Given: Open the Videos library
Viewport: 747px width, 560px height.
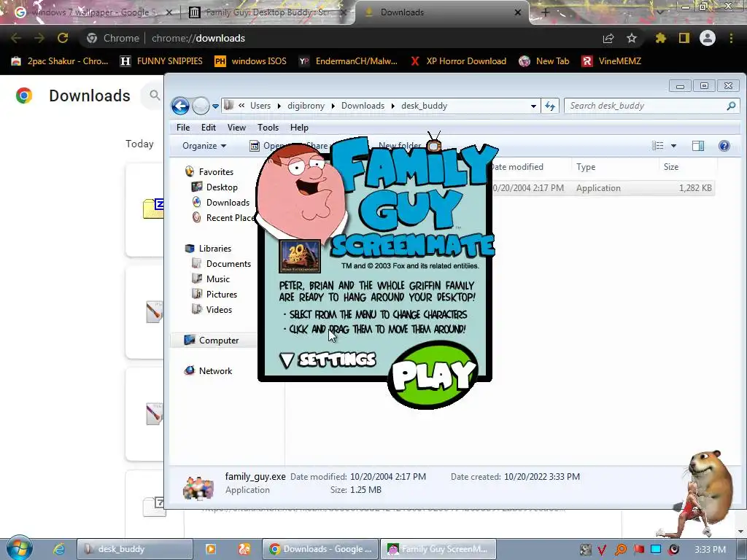Looking at the screenshot, I should (219, 309).
